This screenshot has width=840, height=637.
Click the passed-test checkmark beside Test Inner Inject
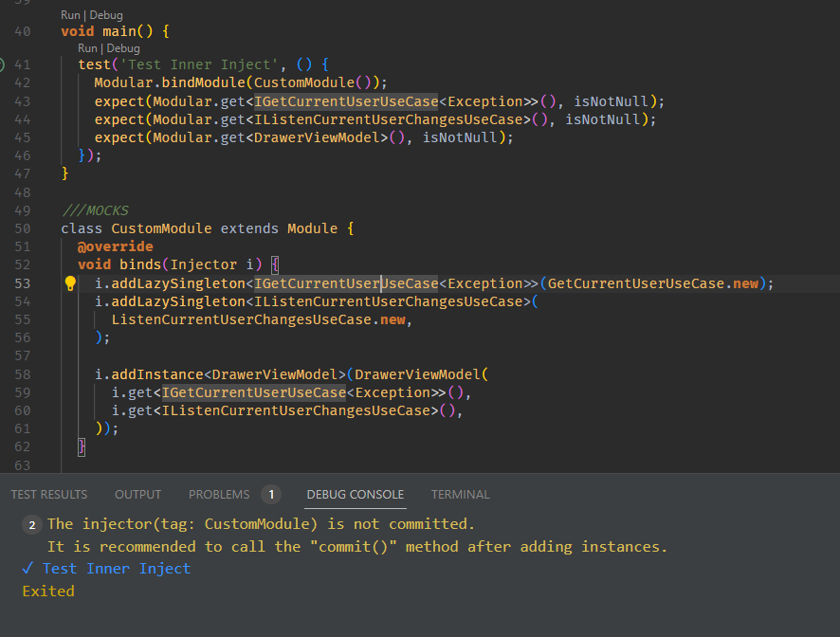click(x=28, y=569)
